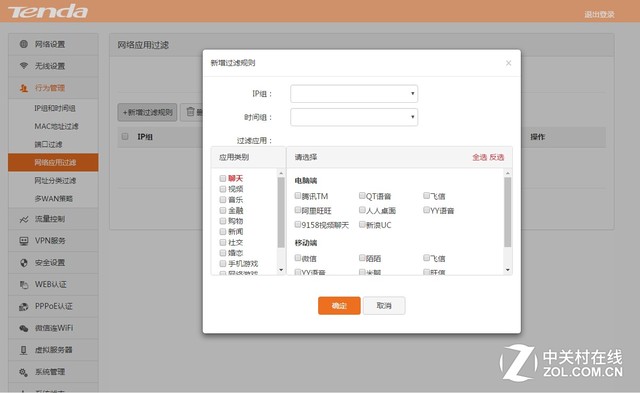Select 网络应用过滤 submenu item
The width and height of the screenshot is (640, 393).
[x=53, y=162]
